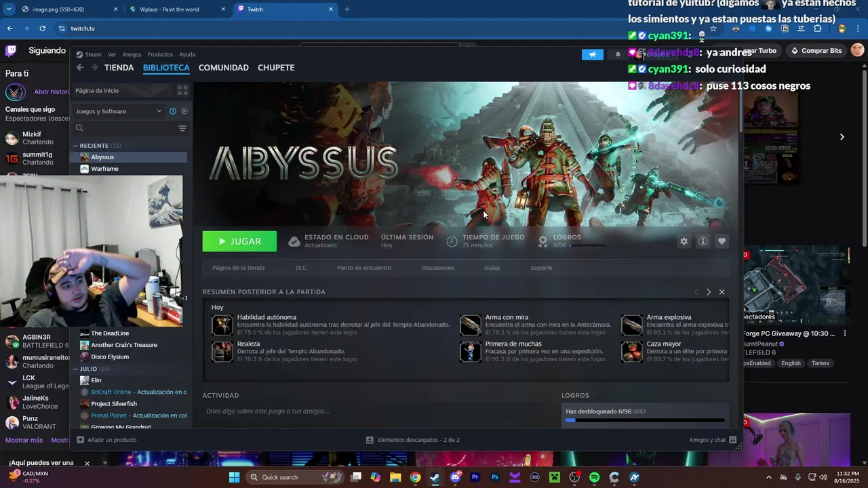Select Abyssus in the library list
Screen dimensions: 868x488
[129, 157]
